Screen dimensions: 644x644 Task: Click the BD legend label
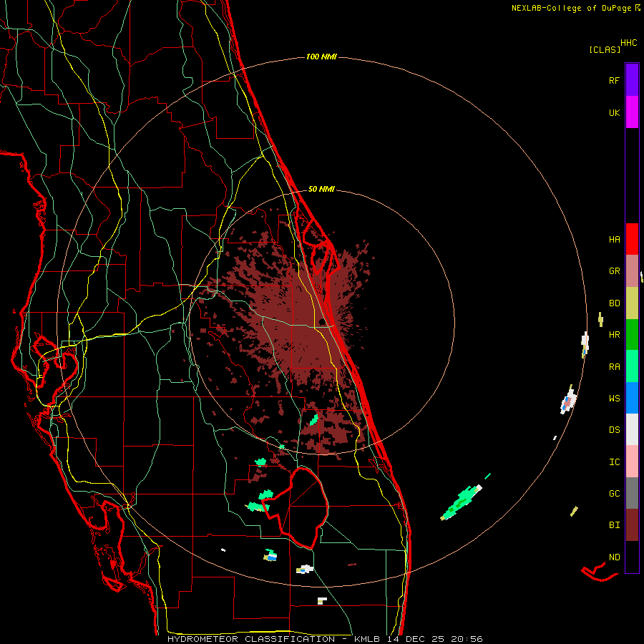(x=614, y=303)
